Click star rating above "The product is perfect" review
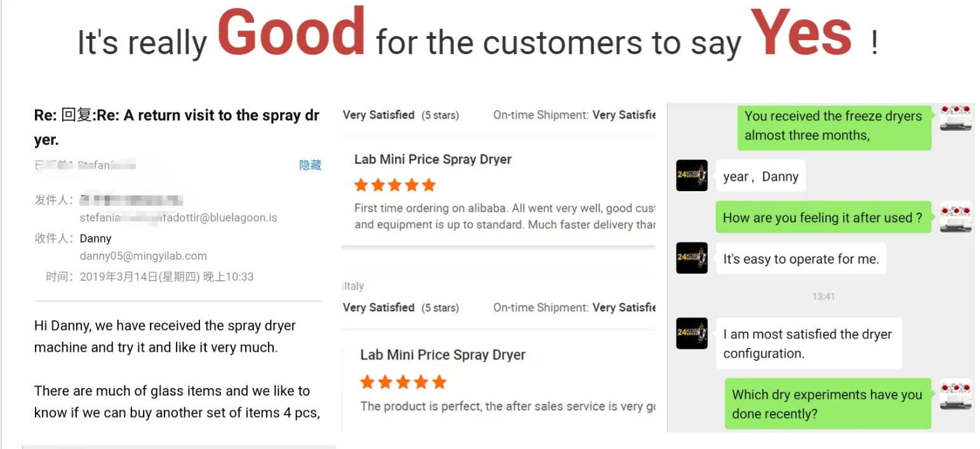Screen dimensions: 980x449 pos(403,382)
